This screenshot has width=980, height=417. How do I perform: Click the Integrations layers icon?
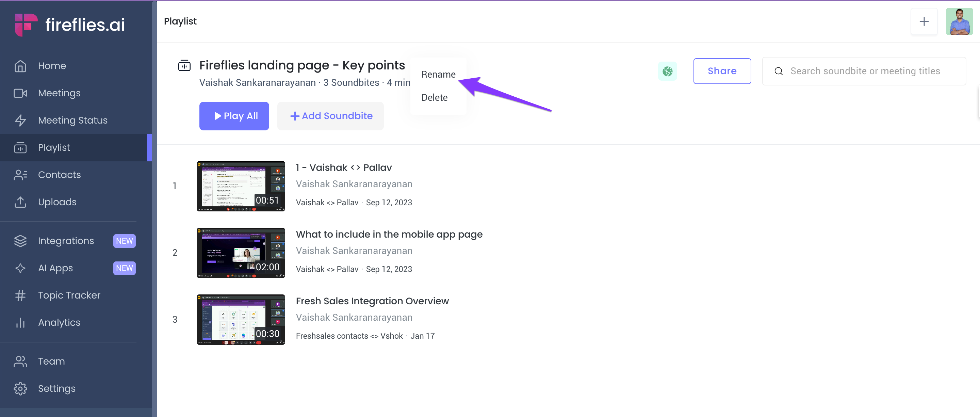click(x=20, y=241)
